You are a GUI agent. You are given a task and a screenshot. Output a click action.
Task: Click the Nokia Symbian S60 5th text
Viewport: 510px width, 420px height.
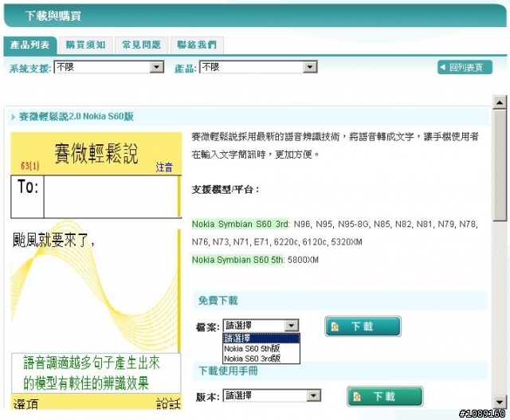pyautogui.click(x=237, y=260)
